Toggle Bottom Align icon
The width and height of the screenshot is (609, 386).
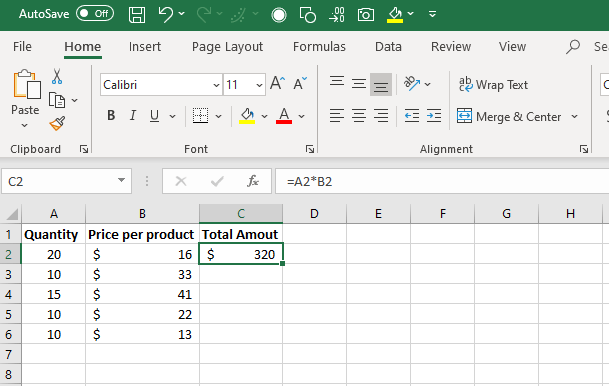pyautogui.click(x=381, y=85)
